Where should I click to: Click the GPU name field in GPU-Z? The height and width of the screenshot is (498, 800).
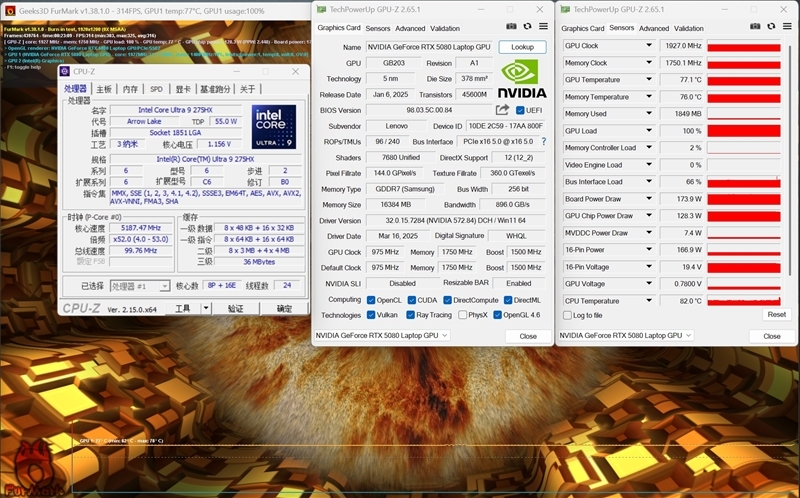pos(429,47)
